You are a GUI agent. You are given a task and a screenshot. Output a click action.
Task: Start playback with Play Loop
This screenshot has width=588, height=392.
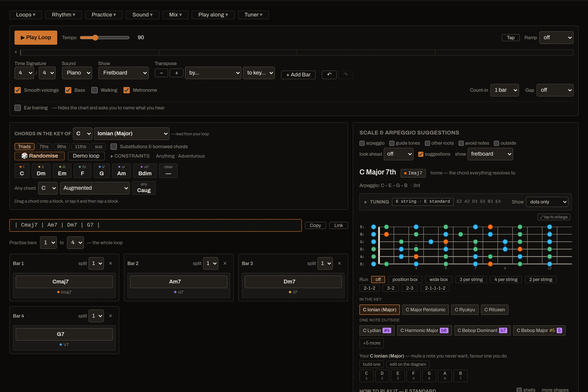[36, 37]
